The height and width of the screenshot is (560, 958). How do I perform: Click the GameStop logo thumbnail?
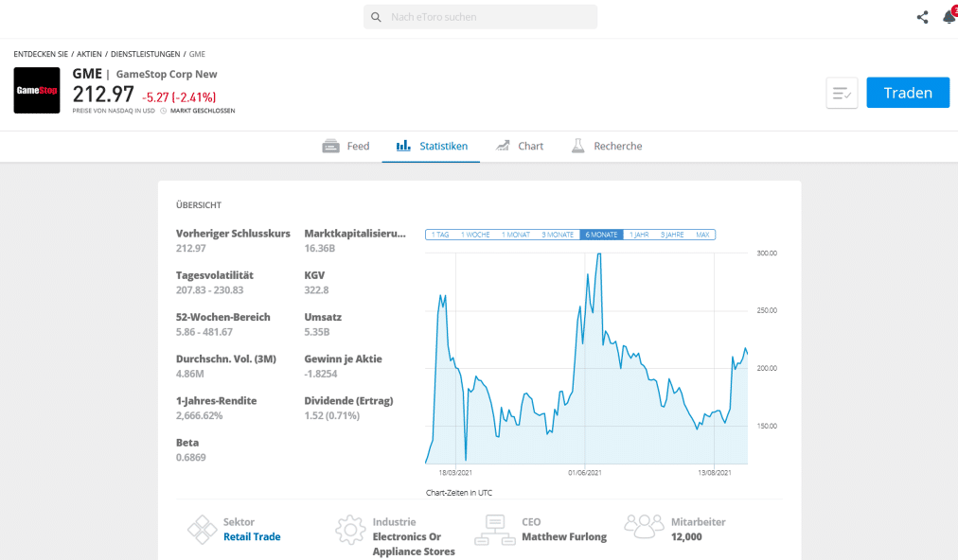coord(37,91)
